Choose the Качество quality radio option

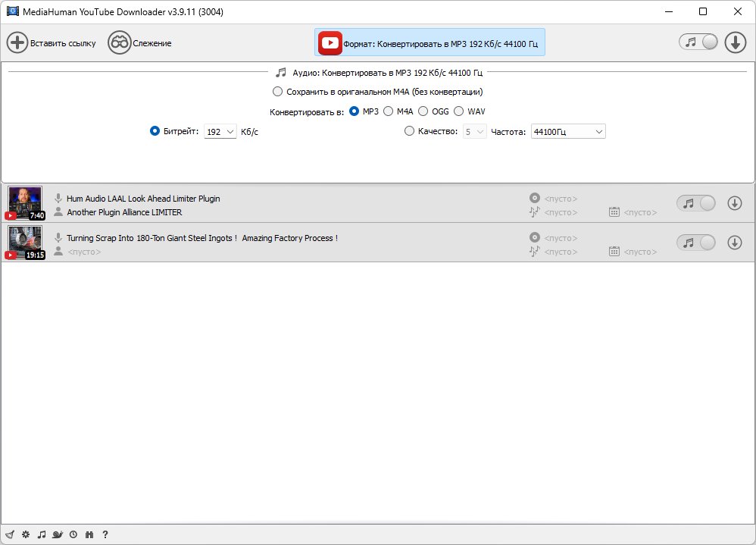click(410, 131)
